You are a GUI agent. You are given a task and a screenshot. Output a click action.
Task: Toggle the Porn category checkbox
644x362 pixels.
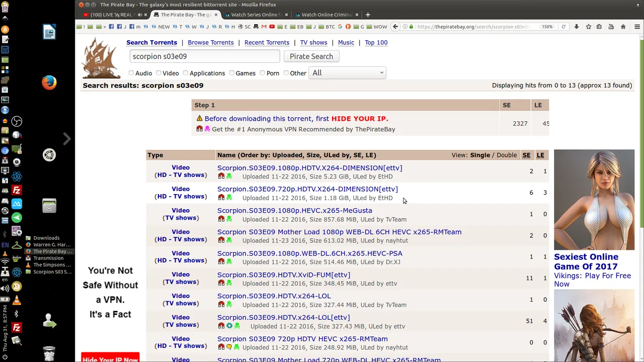pos(262,73)
